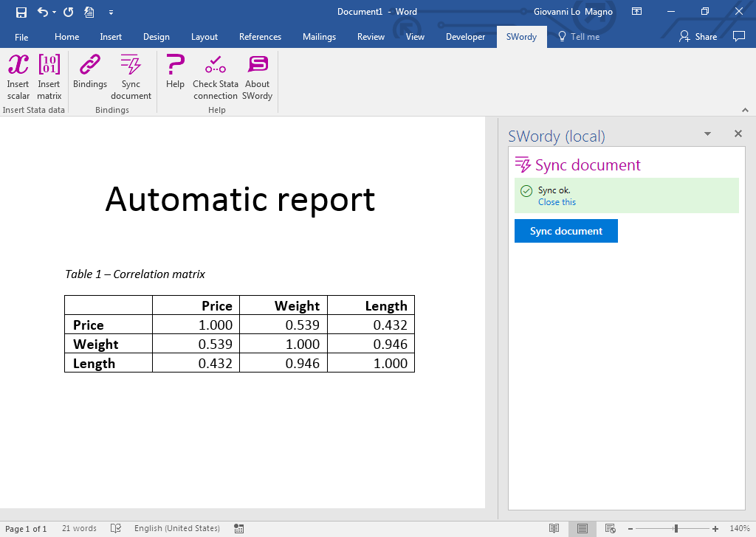Viewport: 756px width, 537px height.
Task: Click the Save icon in Quick Access Toolbar
Action: click(x=20, y=12)
